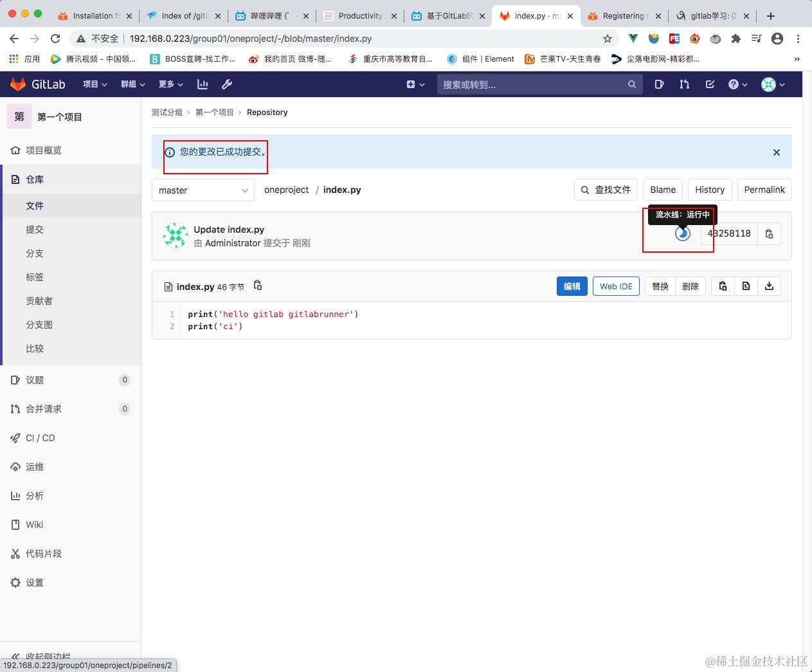The image size is (812, 672).
Task: Open CI / CD in the sidebar
Action: (x=40, y=438)
